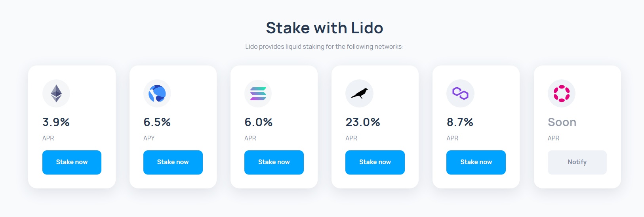Click the Polygon purple link icon

click(460, 94)
